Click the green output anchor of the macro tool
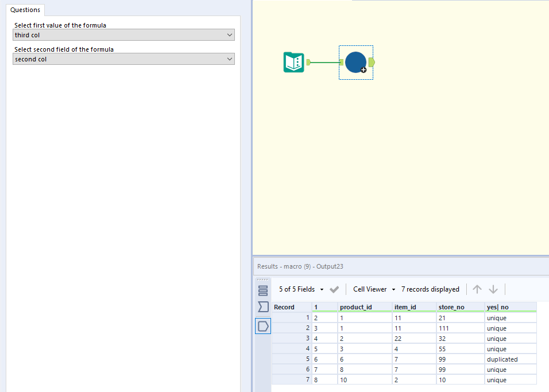This screenshot has width=549, height=392. pos(370,62)
